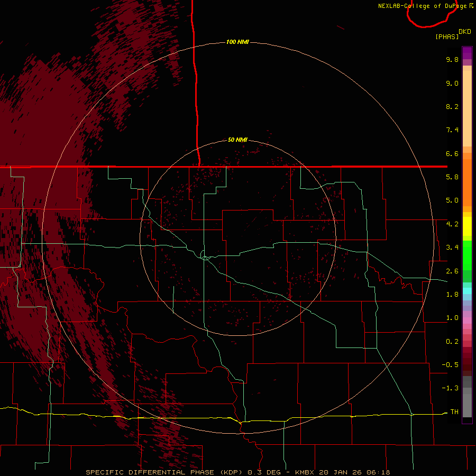The height and width of the screenshot is (476, 476).
Task: Click the -1.3 value on the color scale
Action: pyautogui.click(x=450, y=388)
